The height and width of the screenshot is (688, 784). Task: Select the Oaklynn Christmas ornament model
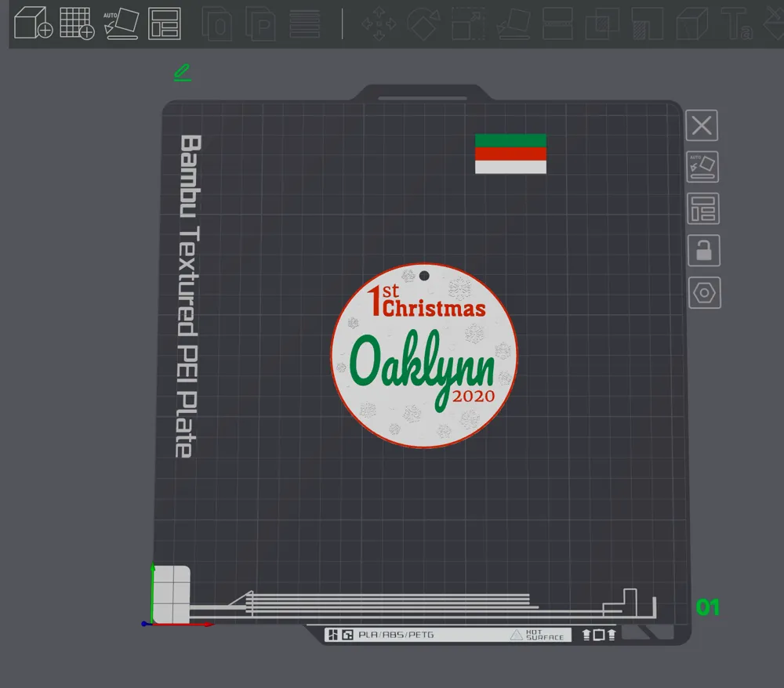(424, 355)
